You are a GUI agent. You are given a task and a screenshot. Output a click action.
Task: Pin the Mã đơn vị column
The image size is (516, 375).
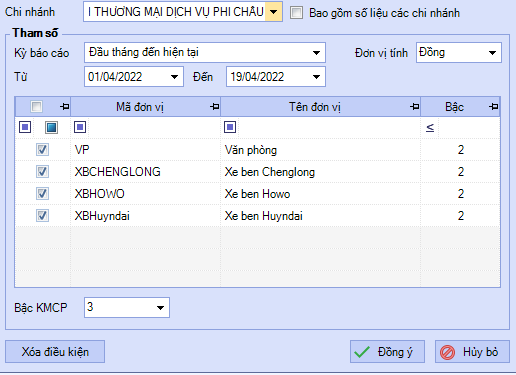tap(215, 107)
